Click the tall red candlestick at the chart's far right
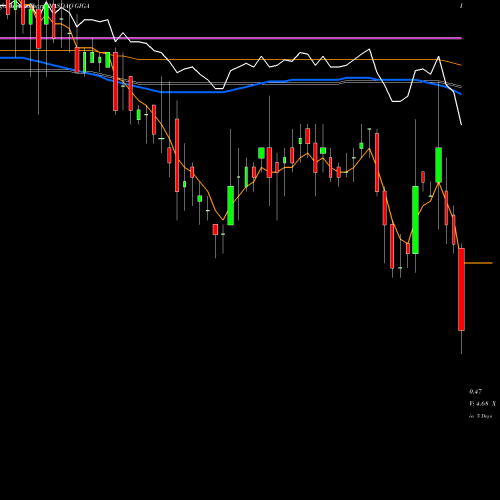The image size is (500, 500). 461,289
